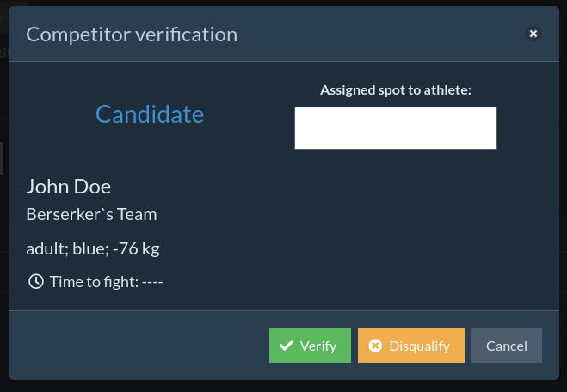Click the Time to fight label
567x392 pixels.
pos(93,281)
